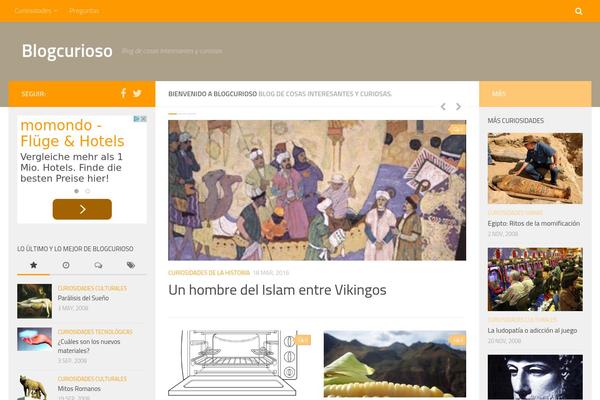Viewport: 600px width, 400px height.
Task: Select the star popular posts tab
Action: (x=33, y=265)
